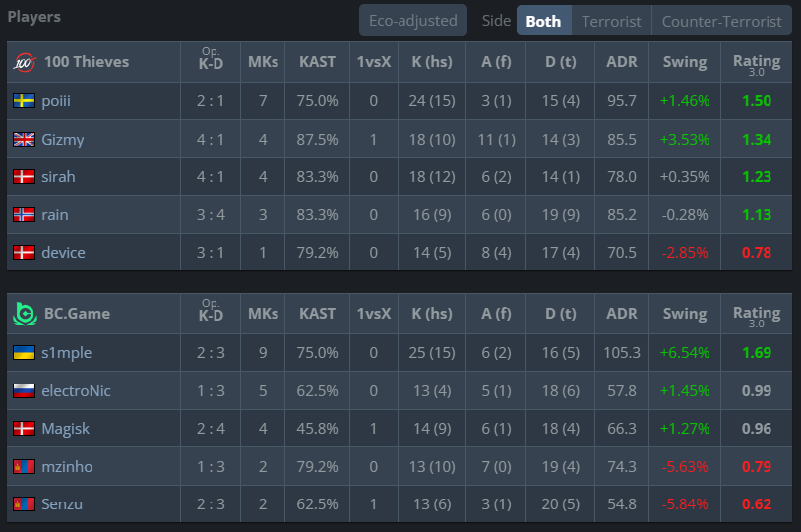This screenshot has width=801, height=532.
Task: Click the Ukrainian flag beside s1mple
Action: tap(24, 353)
